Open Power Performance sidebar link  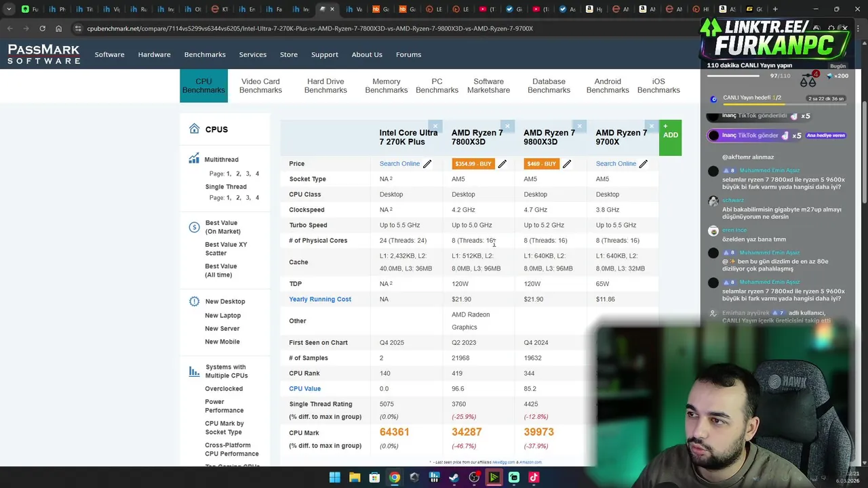pos(224,406)
